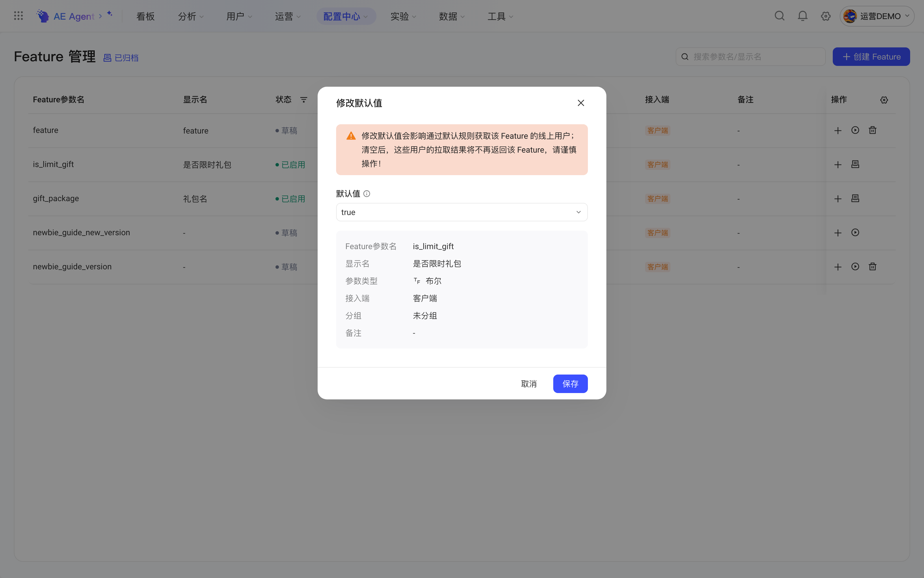Screen dimensions: 924x578
Task: Archive is_limit_gift via archive icon
Action: click(855, 164)
